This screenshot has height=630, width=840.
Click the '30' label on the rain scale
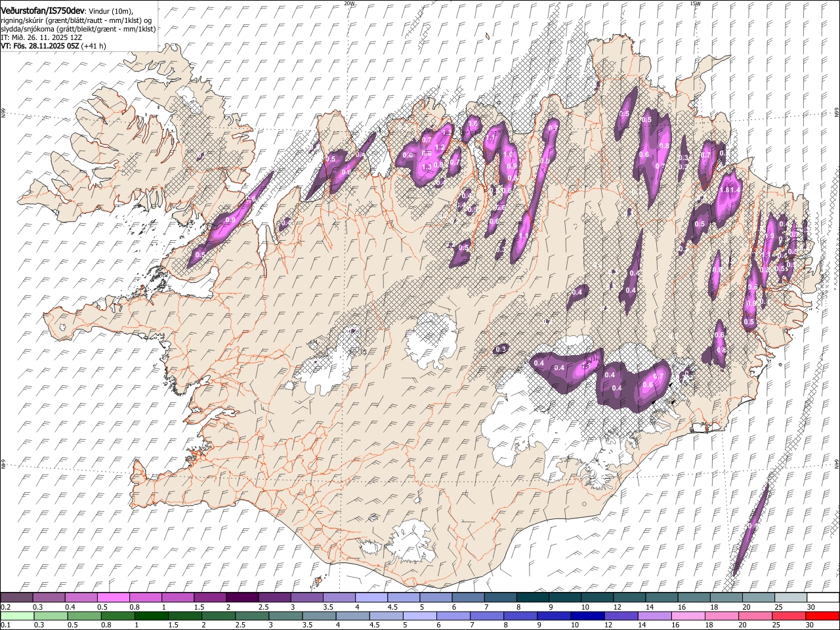coord(810,625)
